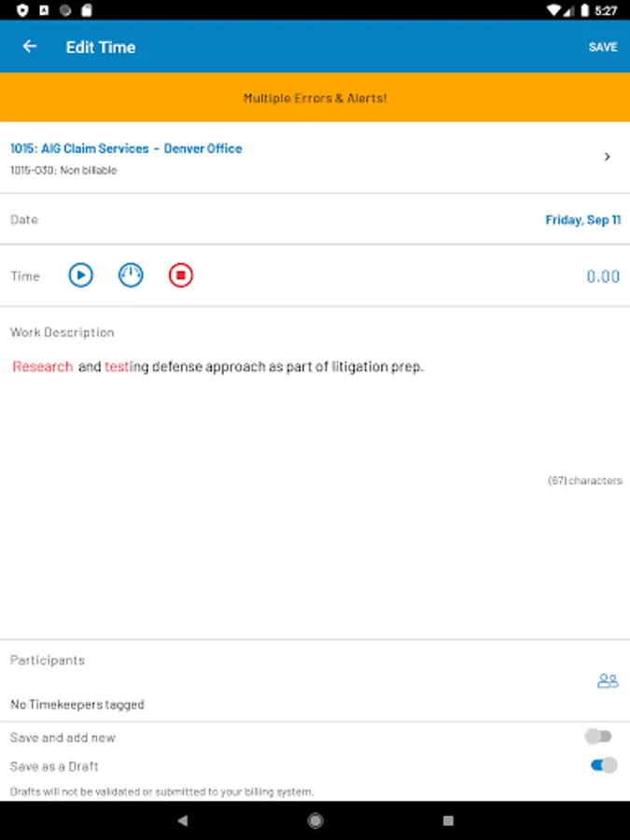
Task: Open the tag timekeepers people icon
Action: (x=608, y=681)
